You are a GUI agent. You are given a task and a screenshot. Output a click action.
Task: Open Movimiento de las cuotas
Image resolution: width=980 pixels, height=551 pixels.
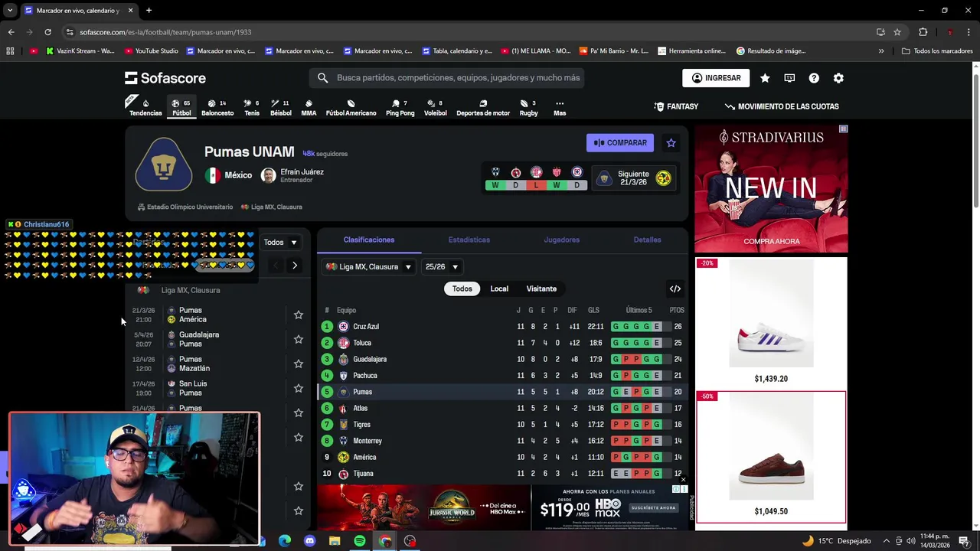tap(782, 106)
